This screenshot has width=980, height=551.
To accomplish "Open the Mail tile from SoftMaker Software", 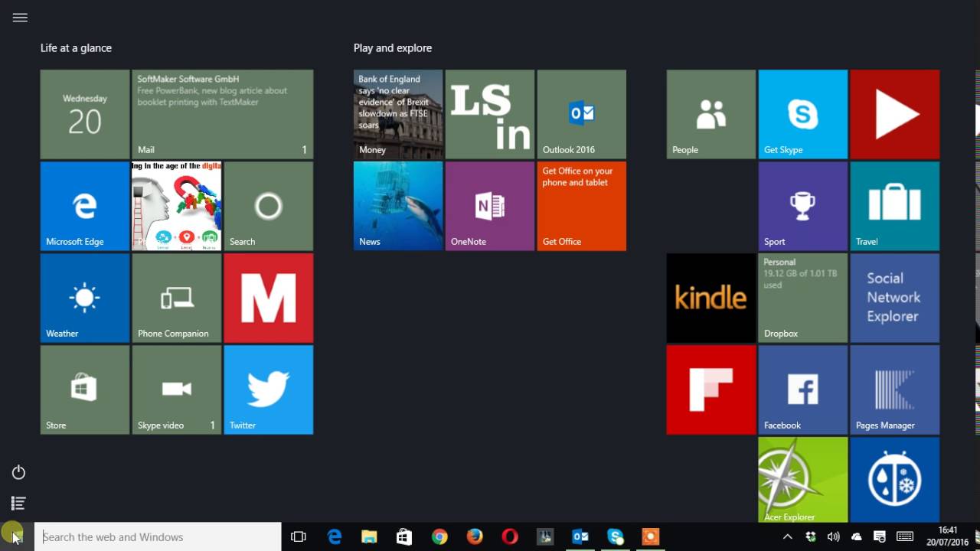I will pos(223,114).
